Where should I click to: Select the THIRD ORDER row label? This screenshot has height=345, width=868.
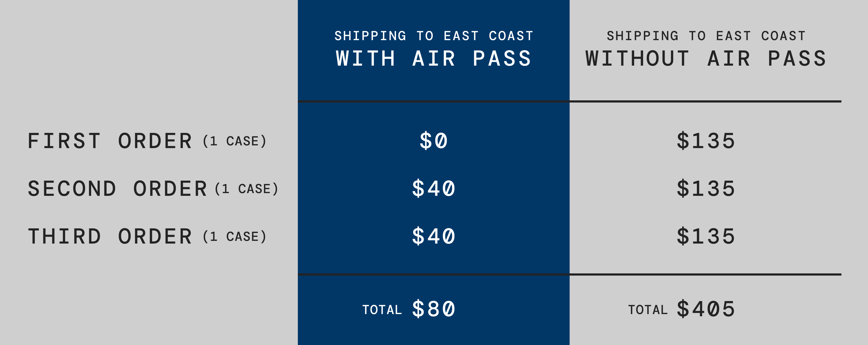(x=110, y=237)
